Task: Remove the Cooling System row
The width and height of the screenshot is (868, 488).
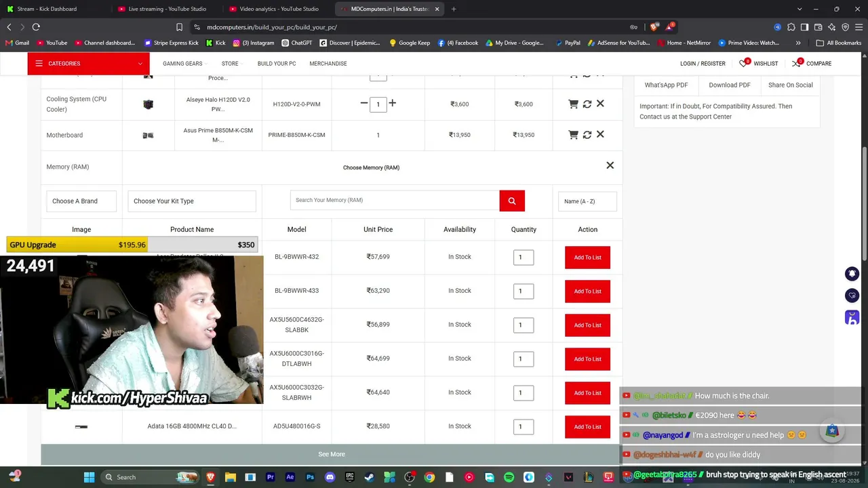Action: coord(600,104)
